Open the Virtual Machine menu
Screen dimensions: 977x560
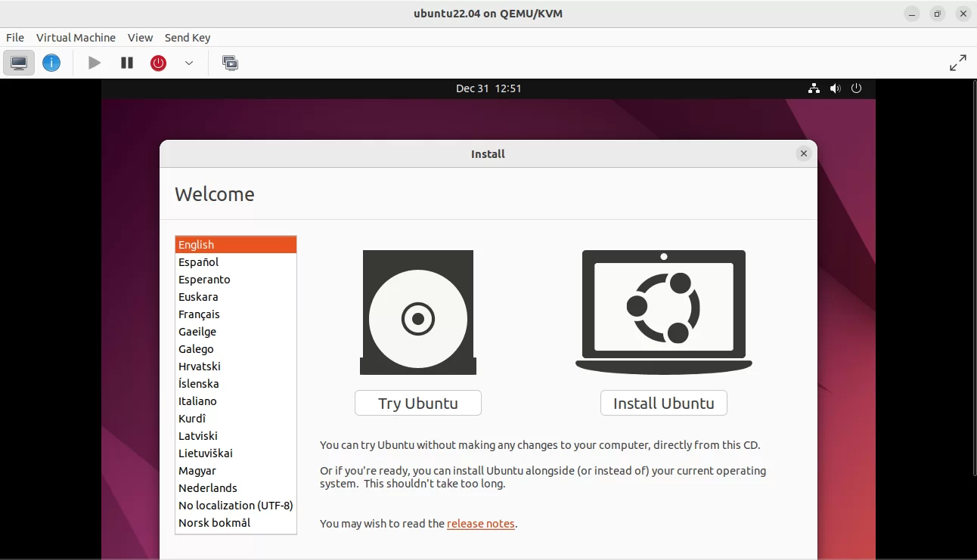pos(76,38)
